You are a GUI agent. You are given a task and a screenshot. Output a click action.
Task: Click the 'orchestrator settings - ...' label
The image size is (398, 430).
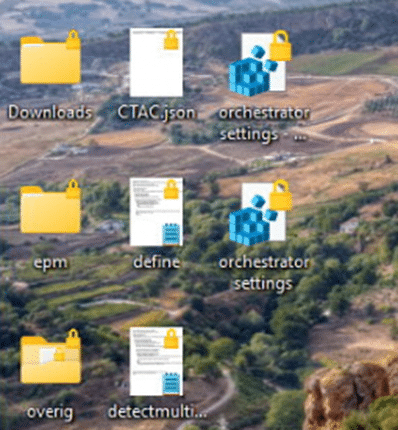[264, 124]
